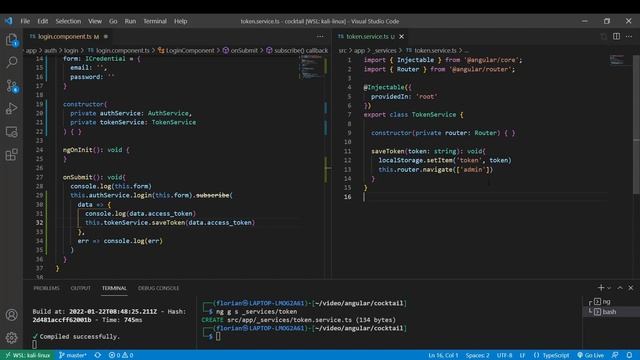This screenshot has height=360, width=640.
Task: Switch the master git branch
Action: tap(73, 355)
